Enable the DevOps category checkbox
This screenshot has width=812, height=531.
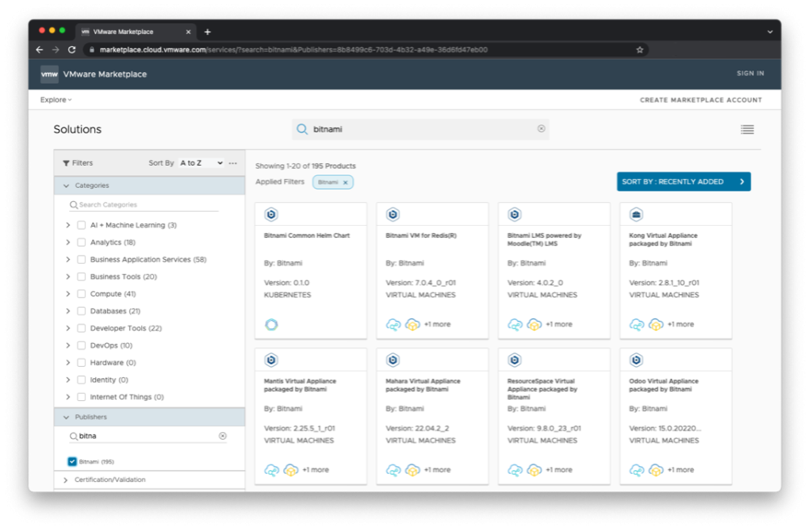click(82, 346)
